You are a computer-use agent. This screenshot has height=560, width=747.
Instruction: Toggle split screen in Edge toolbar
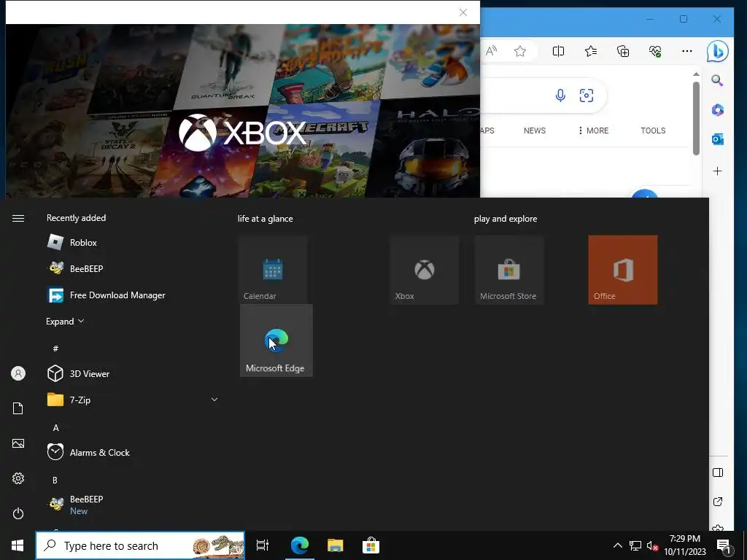[x=558, y=51]
